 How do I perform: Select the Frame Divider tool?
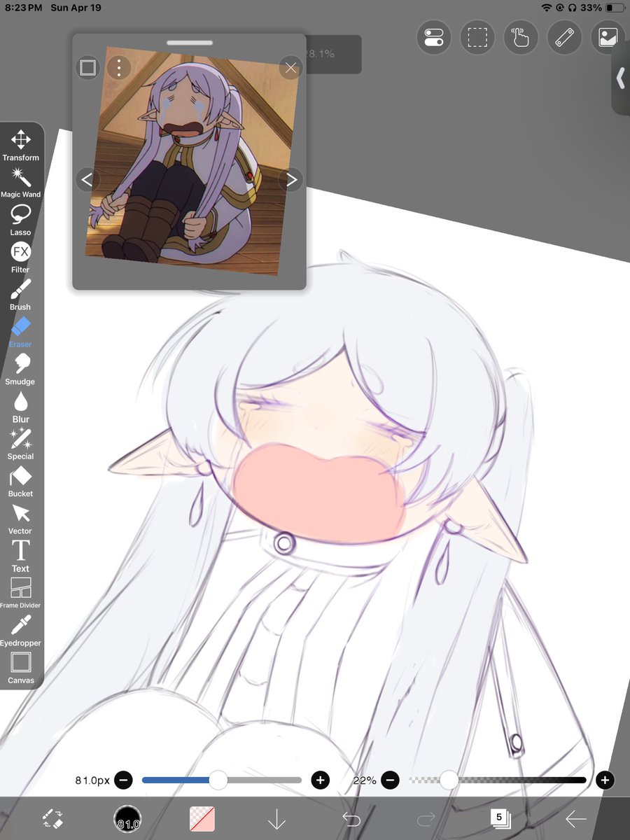pyautogui.click(x=20, y=593)
